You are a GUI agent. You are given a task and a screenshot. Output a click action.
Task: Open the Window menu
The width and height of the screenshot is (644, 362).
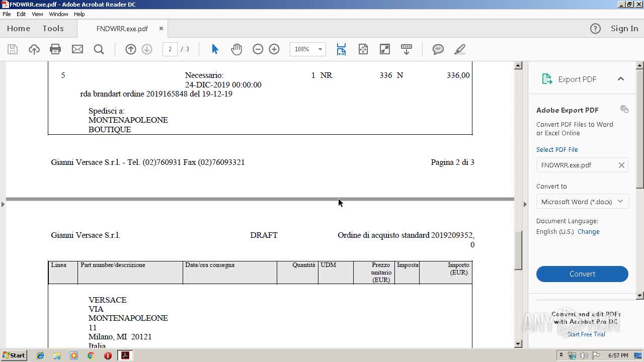coord(58,14)
